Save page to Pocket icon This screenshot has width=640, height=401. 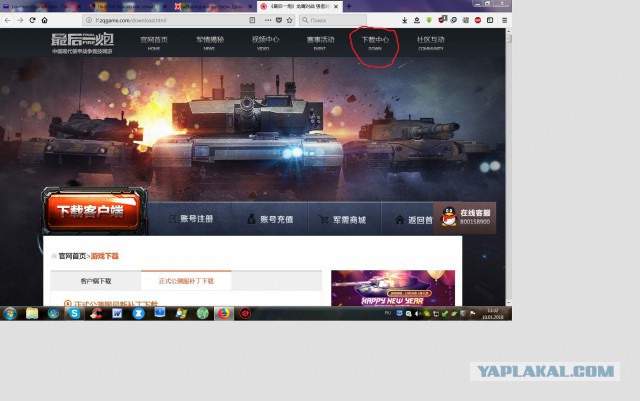click(x=279, y=20)
